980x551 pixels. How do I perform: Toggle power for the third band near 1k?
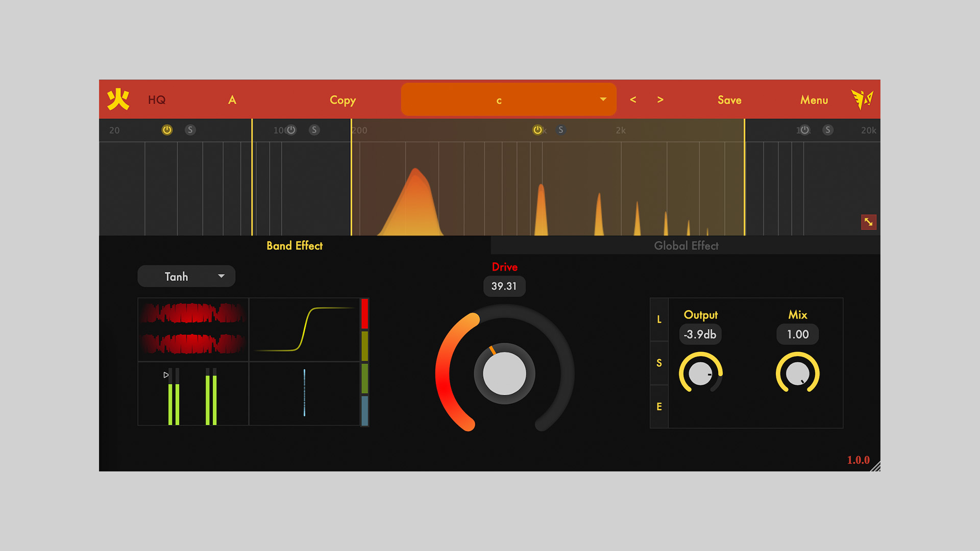coord(537,130)
